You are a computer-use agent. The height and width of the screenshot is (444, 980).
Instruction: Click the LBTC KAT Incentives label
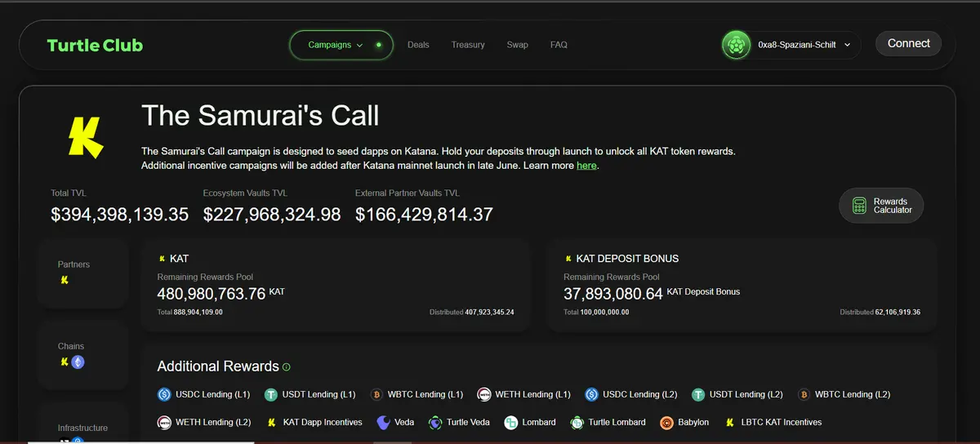[782, 422]
